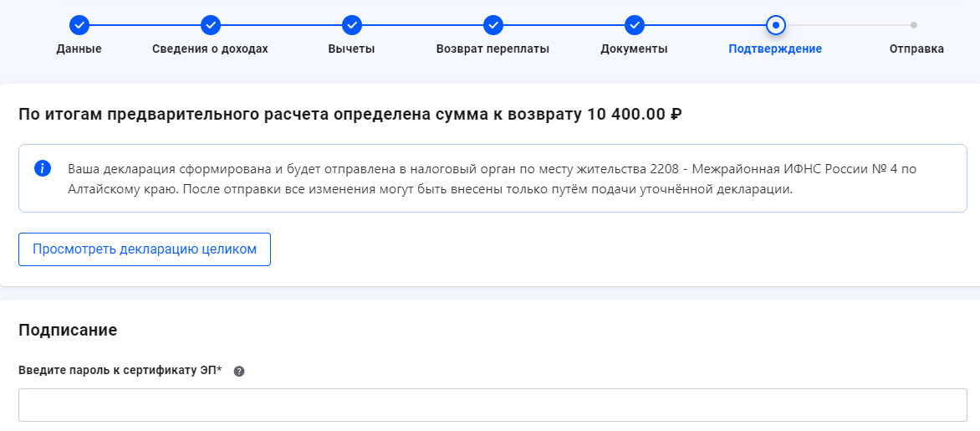The image size is (980, 431).
Task: Click the checkmark circle above Вычеты
Action: point(352,25)
